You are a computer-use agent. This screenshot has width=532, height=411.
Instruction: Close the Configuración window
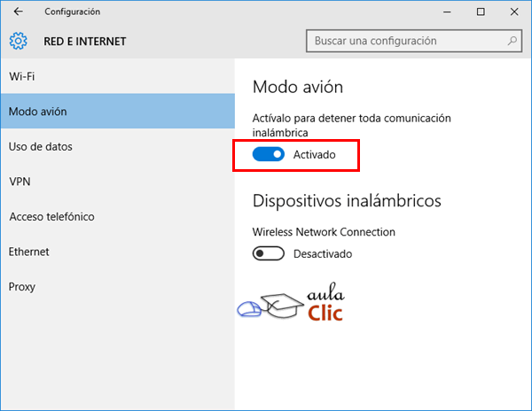[x=516, y=12]
